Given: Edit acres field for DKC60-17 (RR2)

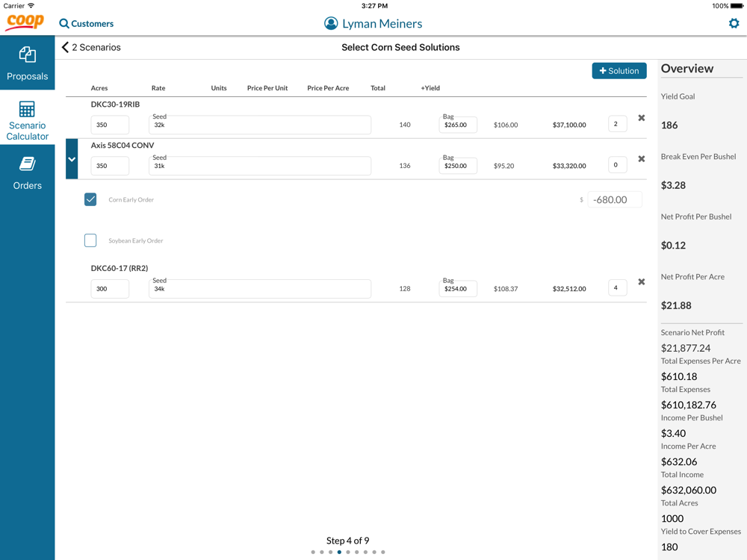Looking at the screenshot, I should pyautogui.click(x=110, y=288).
